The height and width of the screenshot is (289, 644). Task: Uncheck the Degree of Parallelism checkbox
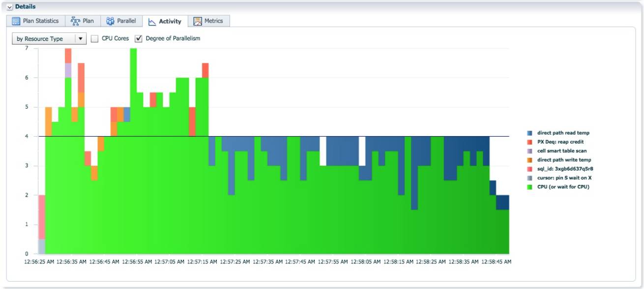(x=139, y=38)
